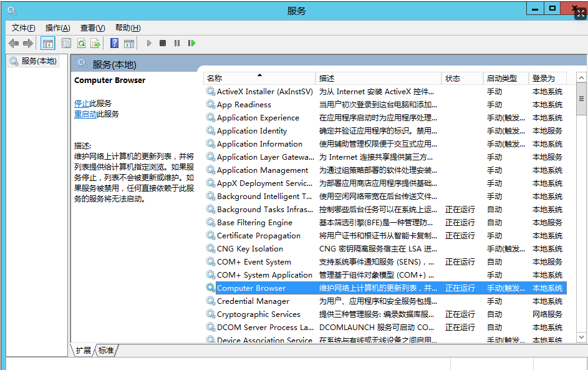Select the ActiveX Installer (AxInstSV) service
Viewport: 588px width, 370px height.
click(385, 91)
